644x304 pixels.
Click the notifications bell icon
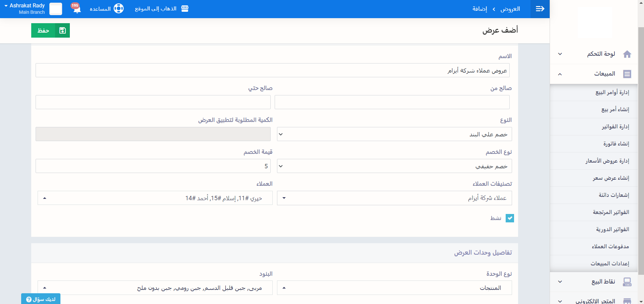coord(77,9)
